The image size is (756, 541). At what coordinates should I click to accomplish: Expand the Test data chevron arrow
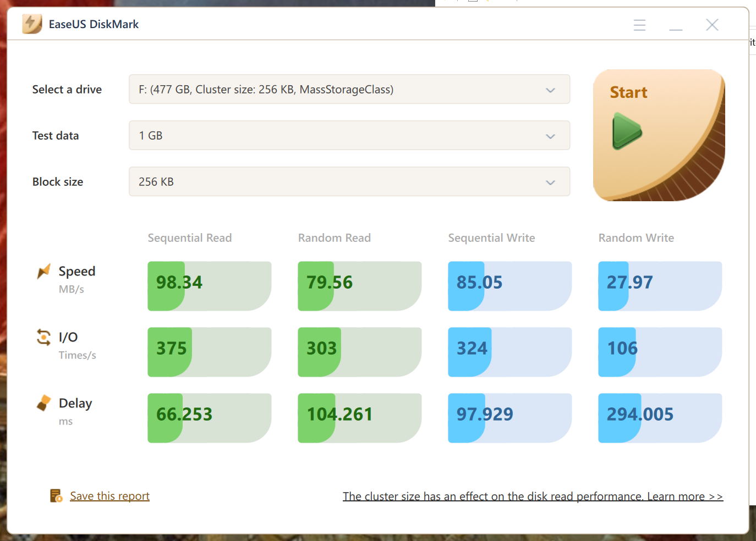(550, 136)
